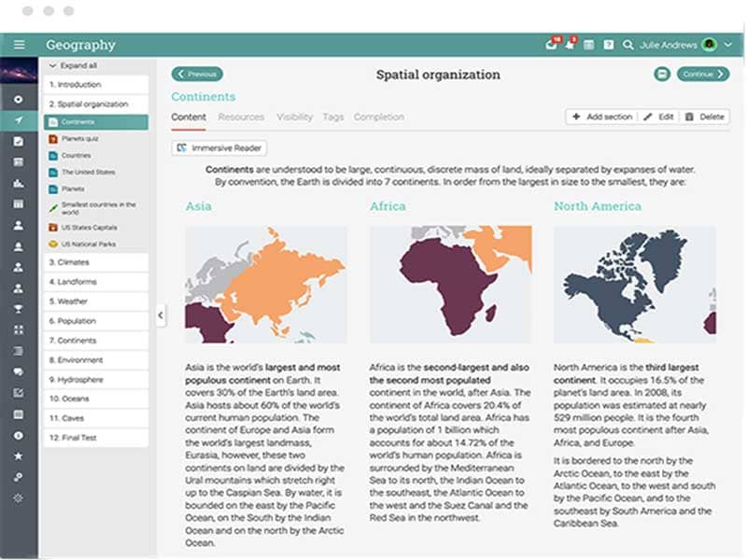
Task: Expand all modules in course outline
Action: pyautogui.click(x=78, y=66)
